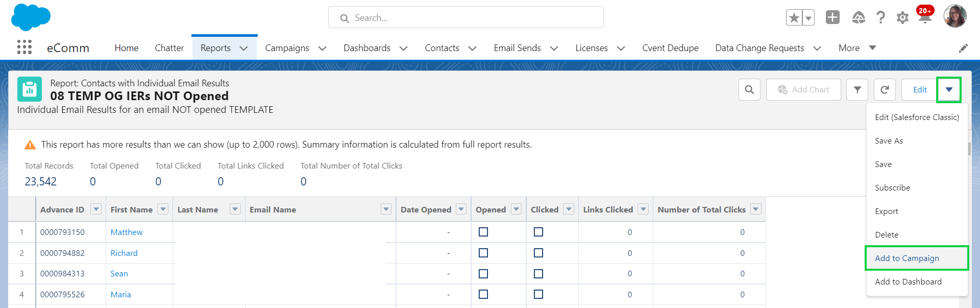Open the Clicked column menu arrow
This screenshot has height=308, width=980.
[569, 209]
